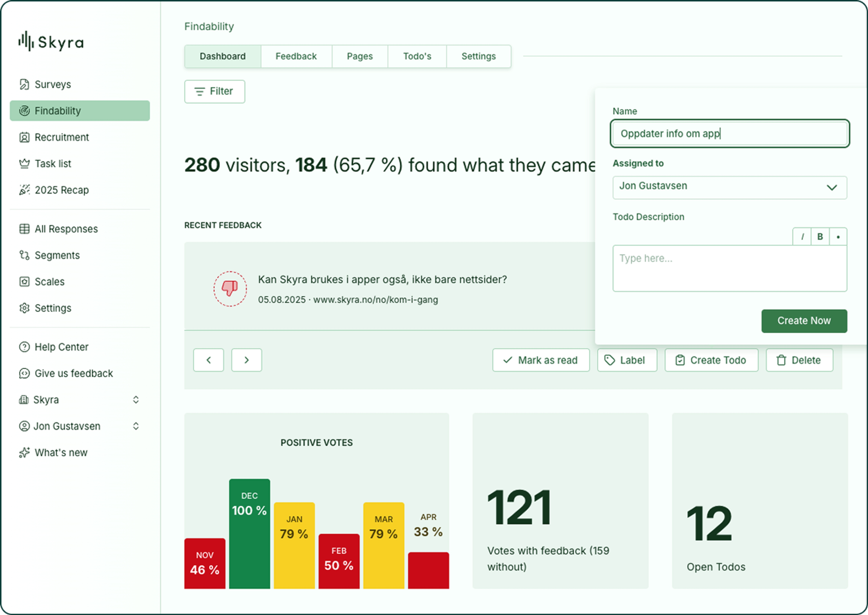Click the DEC 100 % bar

coord(250,534)
